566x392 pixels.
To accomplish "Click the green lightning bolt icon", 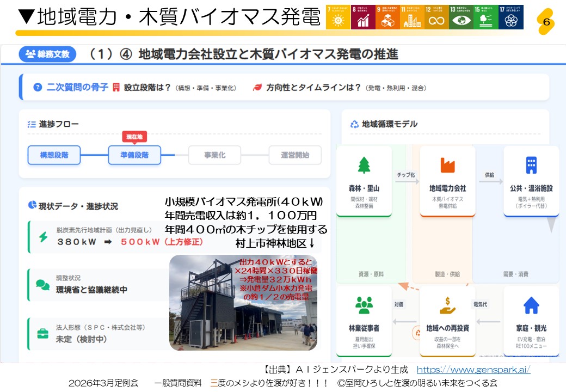I will [x=42, y=237].
